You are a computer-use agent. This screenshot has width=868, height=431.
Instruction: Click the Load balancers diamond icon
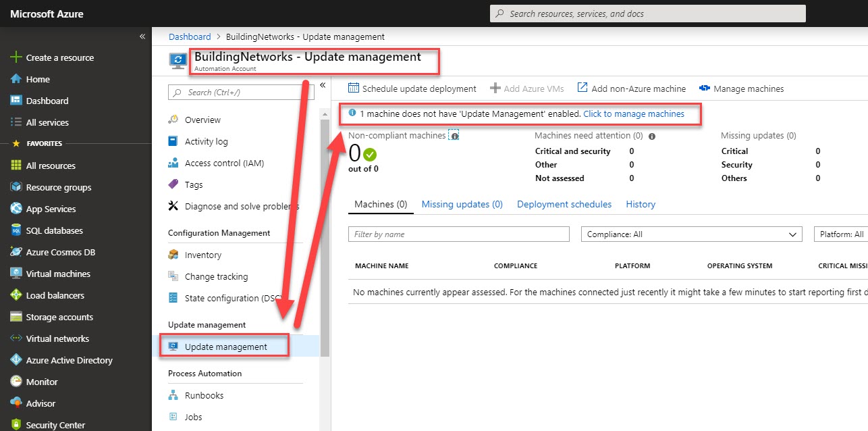click(16, 295)
